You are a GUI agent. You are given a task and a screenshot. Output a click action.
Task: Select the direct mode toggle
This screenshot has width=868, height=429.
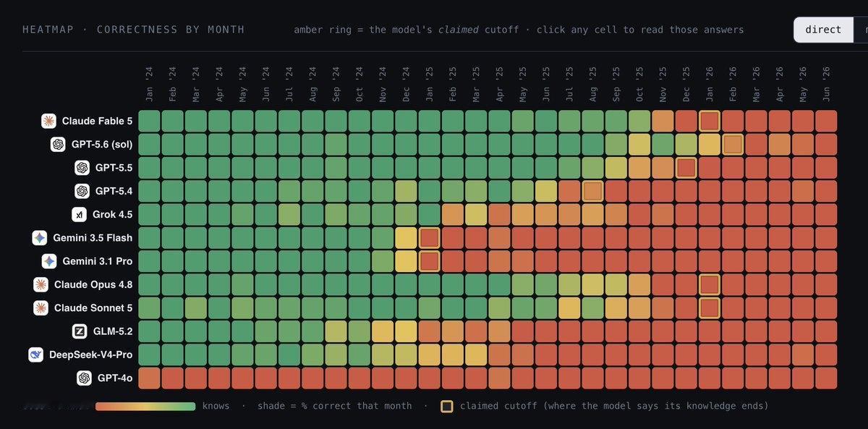point(823,30)
